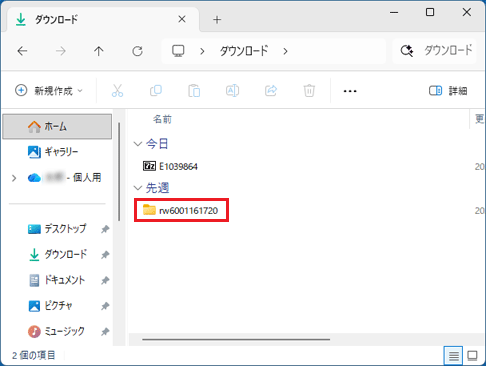Click the 今日 group header label
The image size is (486, 366).
pos(157,144)
